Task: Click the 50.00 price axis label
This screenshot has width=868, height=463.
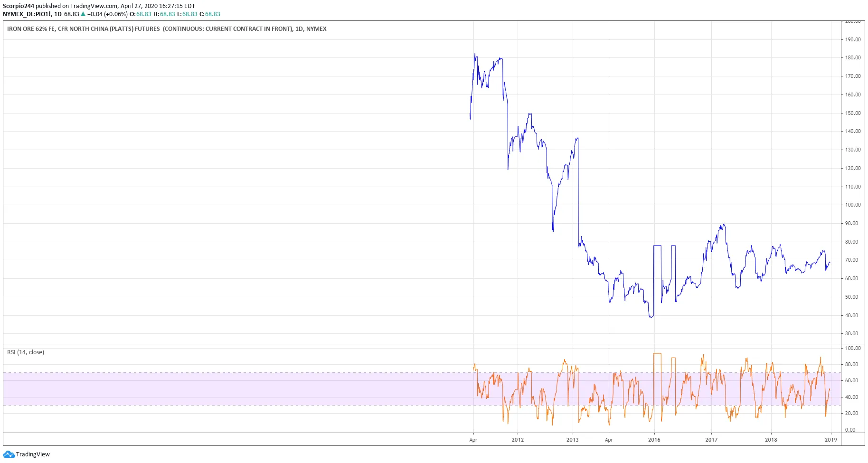Action: point(852,297)
